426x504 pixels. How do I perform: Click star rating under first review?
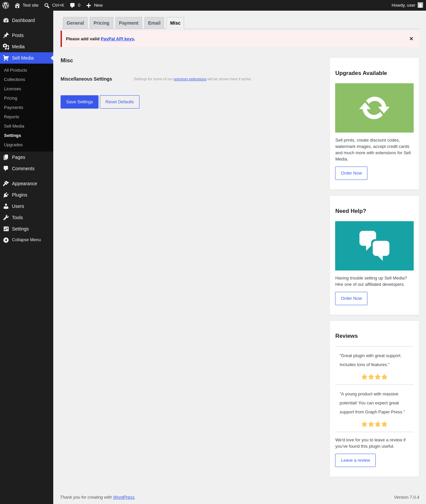[x=374, y=377]
